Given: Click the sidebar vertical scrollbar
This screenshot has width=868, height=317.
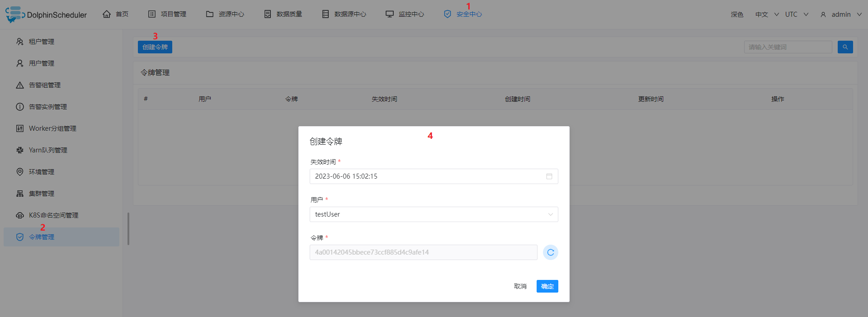Looking at the screenshot, I should tap(128, 229).
